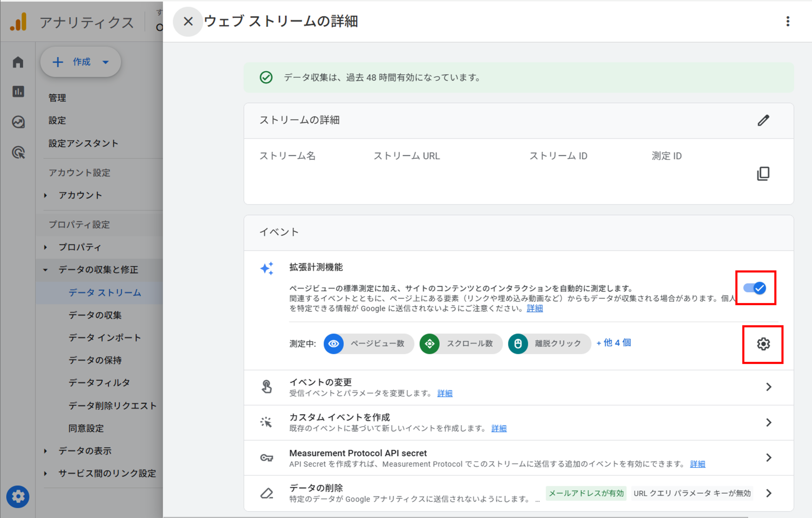This screenshot has width=812, height=518.
Task: Click the blue Admin gear icon
Action: [18, 496]
